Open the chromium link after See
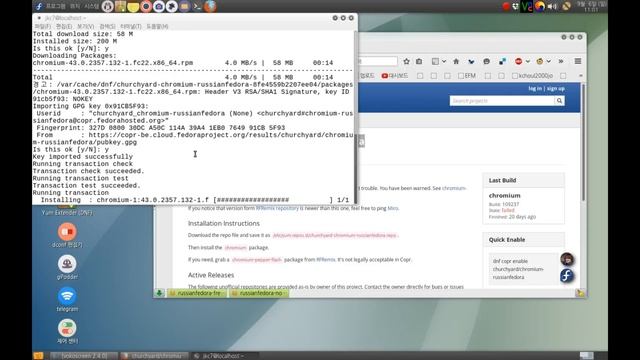Screen dimensions: 640x360 454,188
